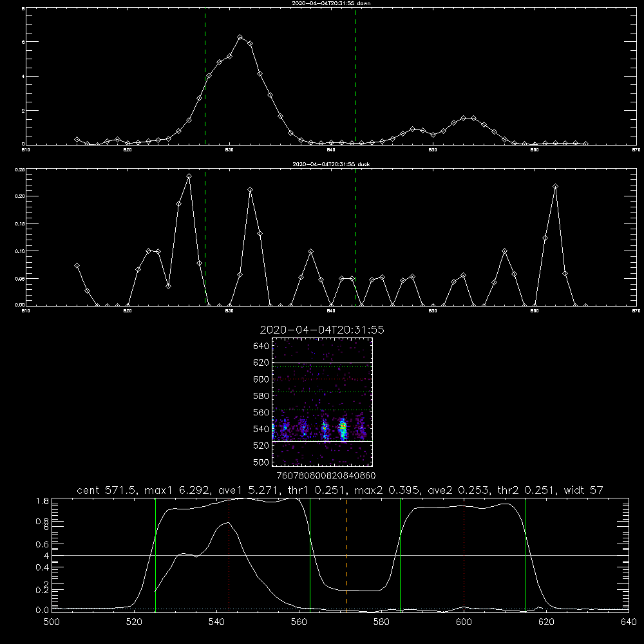Select the dusk peak diamond right of first dashed line

[250, 190]
